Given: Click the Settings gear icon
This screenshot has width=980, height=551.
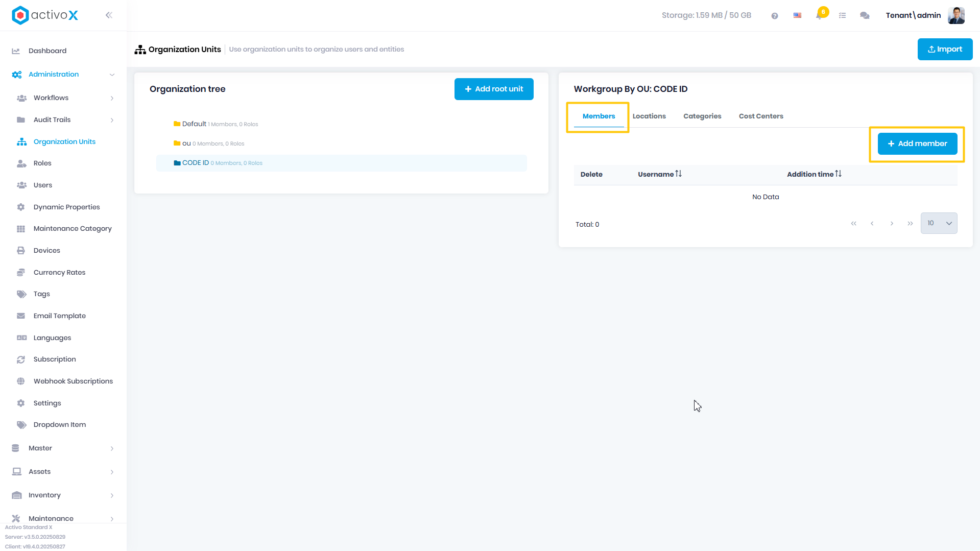Looking at the screenshot, I should [x=21, y=403].
